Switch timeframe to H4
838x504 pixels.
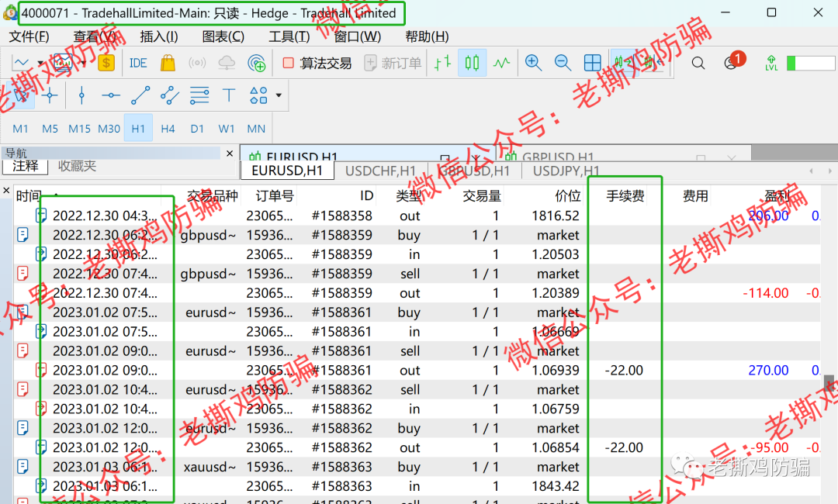[168, 129]
